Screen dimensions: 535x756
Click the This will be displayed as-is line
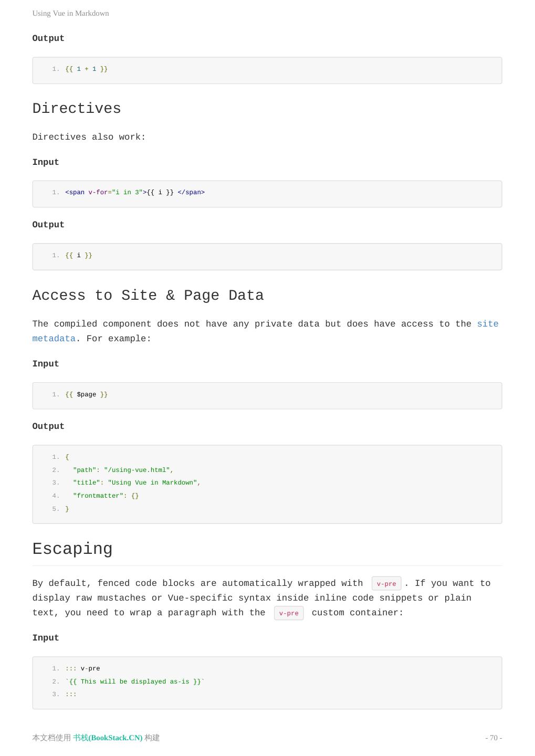click(x=135, y=681)
